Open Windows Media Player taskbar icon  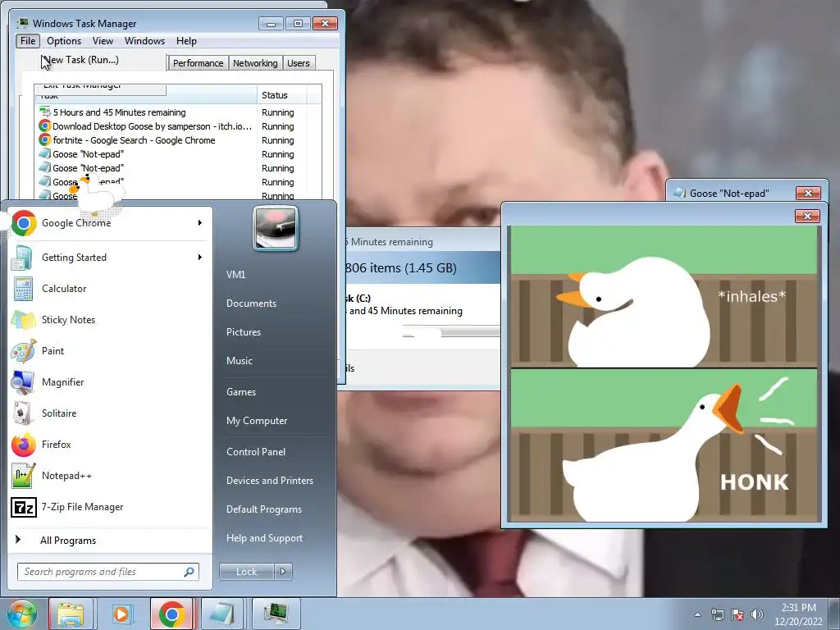point(121,614)
